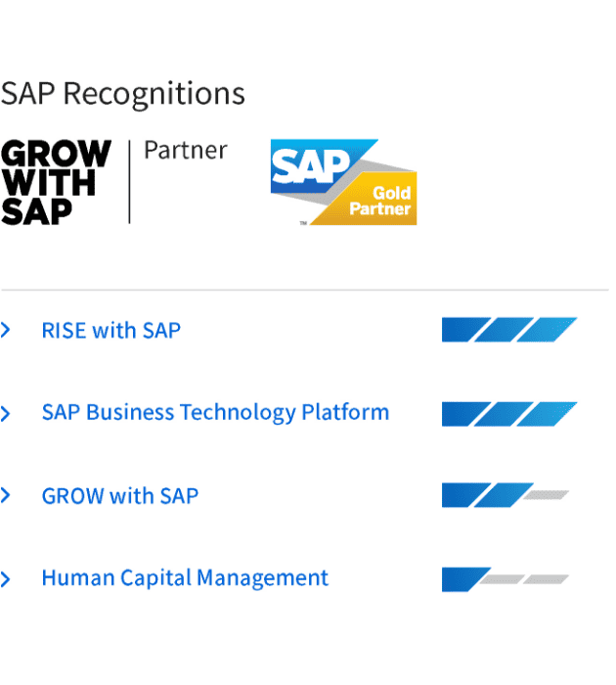The height and width of the screenshot is (685, 616).
Task: Click rightmost gray segment of Human Capital Management bar
Action: pos(546,579)
